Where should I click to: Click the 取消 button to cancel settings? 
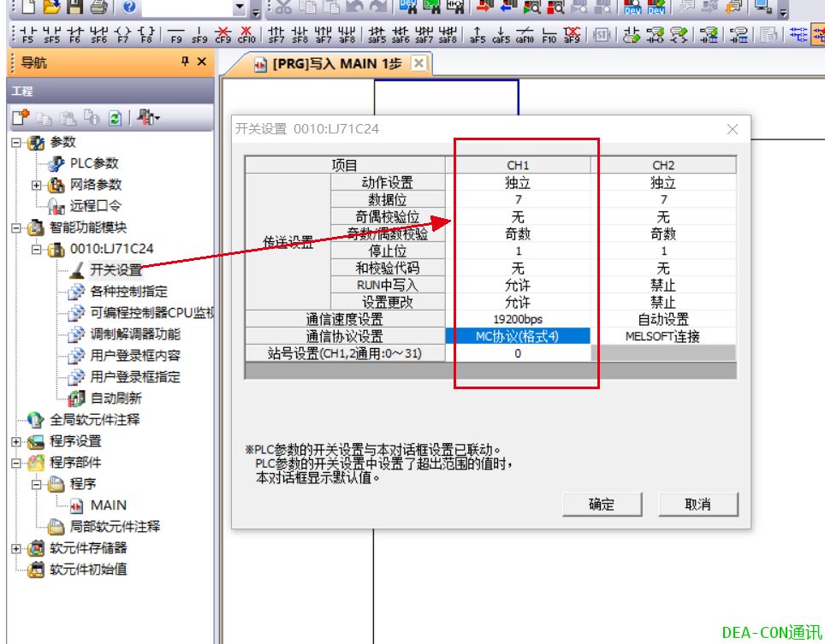point(698,505)
